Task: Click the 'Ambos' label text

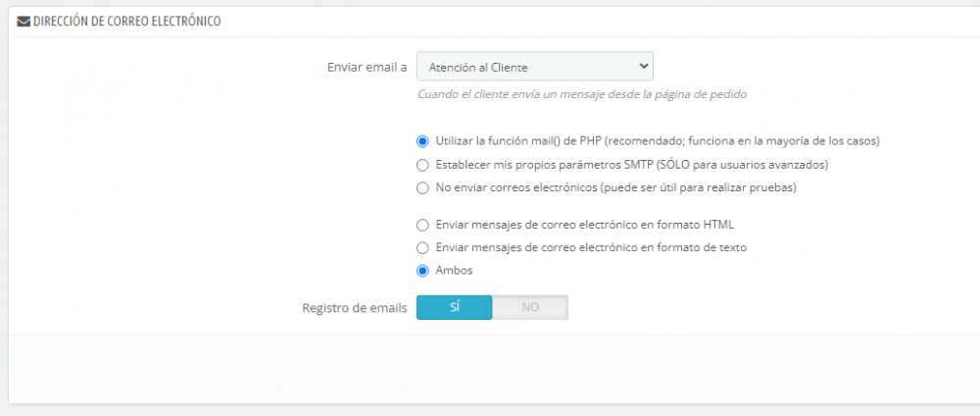Action: 454,271
